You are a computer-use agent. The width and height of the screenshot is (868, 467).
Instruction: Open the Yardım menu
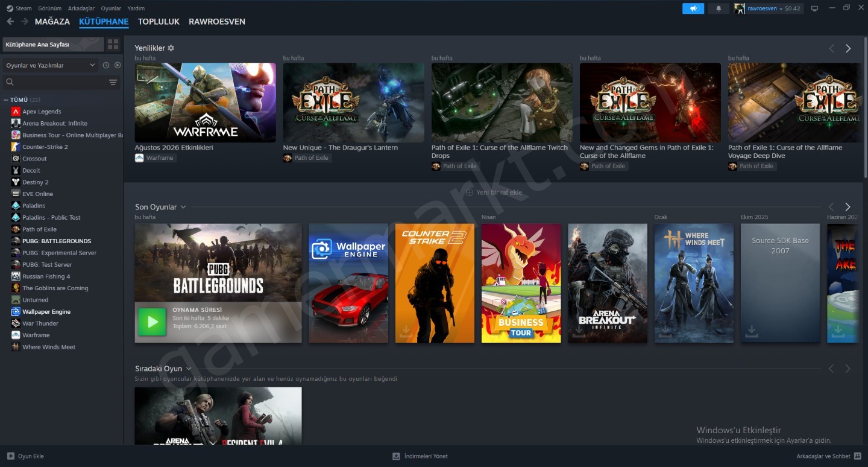(x=136, y=8)
